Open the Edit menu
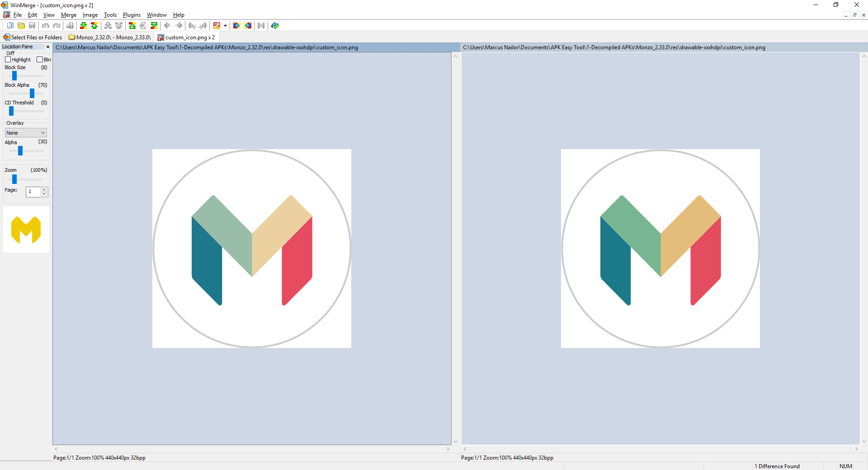Screen dimensions: 868x470 [x=33, y=15]
